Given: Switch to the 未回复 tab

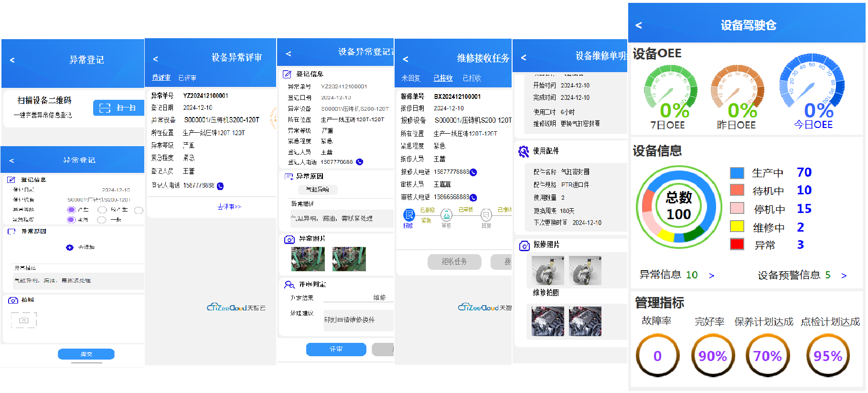Looking at the screenshot, I should pyautogui.click(x=410, y=78).
